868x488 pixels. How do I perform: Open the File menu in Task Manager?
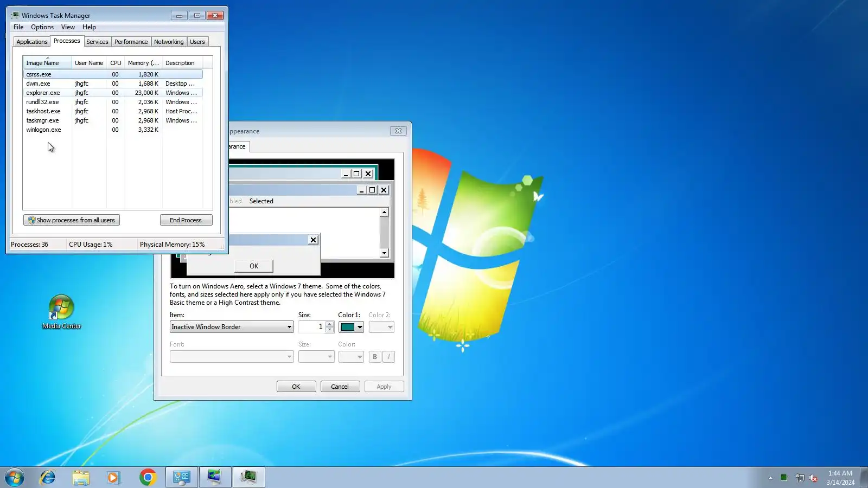pos(18,27)
